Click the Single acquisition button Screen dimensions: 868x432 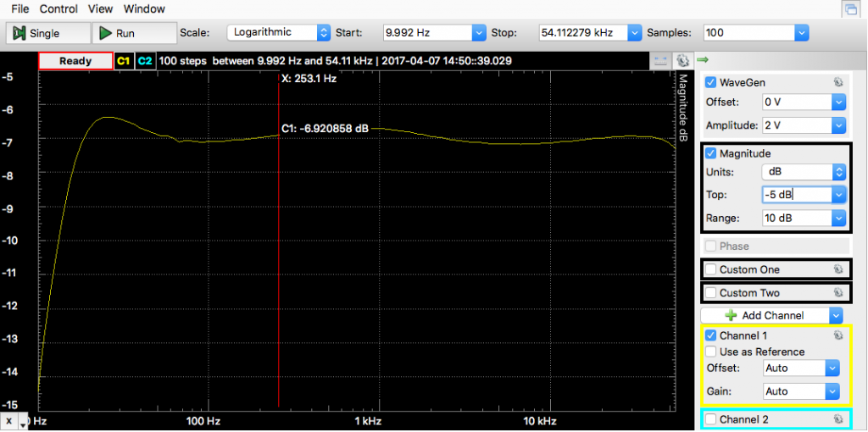click(x=48, y=33)
